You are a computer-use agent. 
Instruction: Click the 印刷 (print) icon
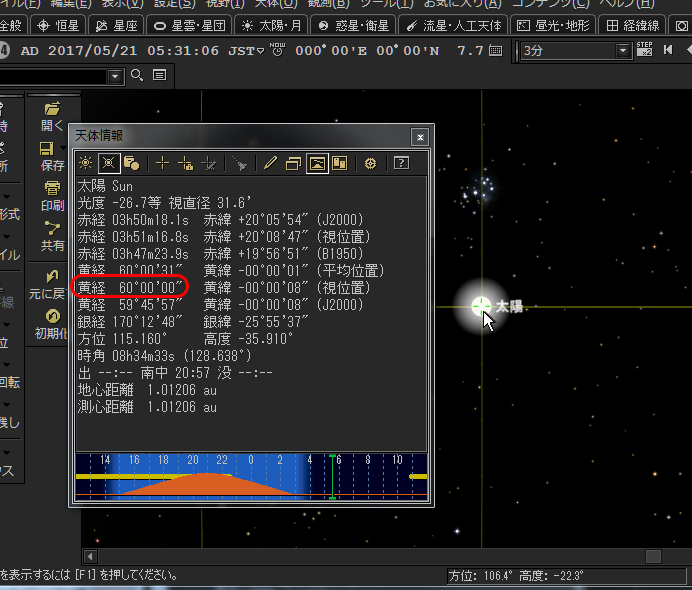pyautogui.click(x=52, y=195)
